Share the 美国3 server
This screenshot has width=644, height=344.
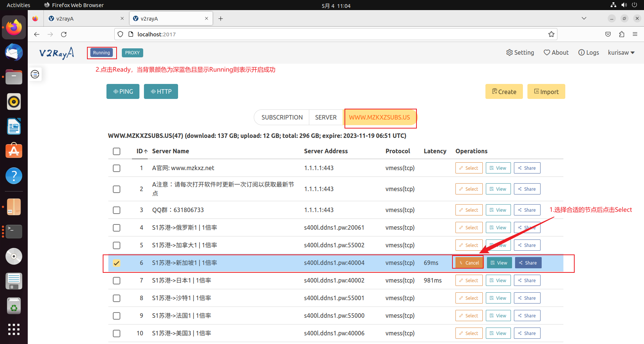coord(527,334)
